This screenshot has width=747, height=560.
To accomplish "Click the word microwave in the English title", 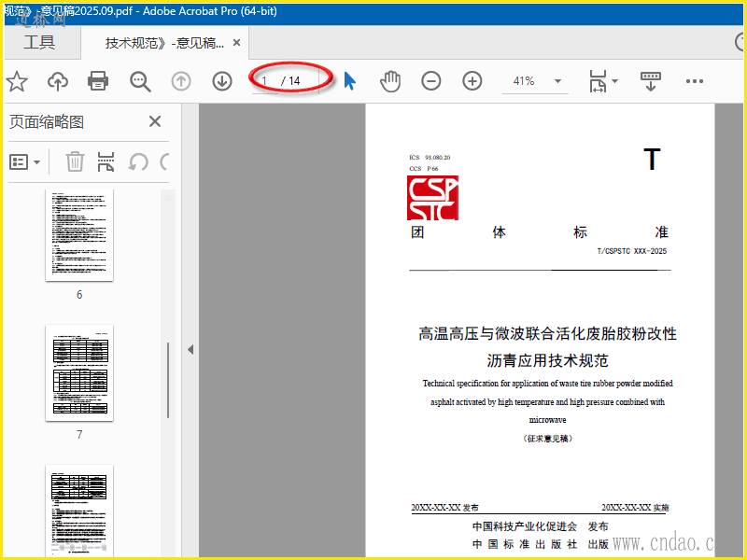I will pos(547,420).
